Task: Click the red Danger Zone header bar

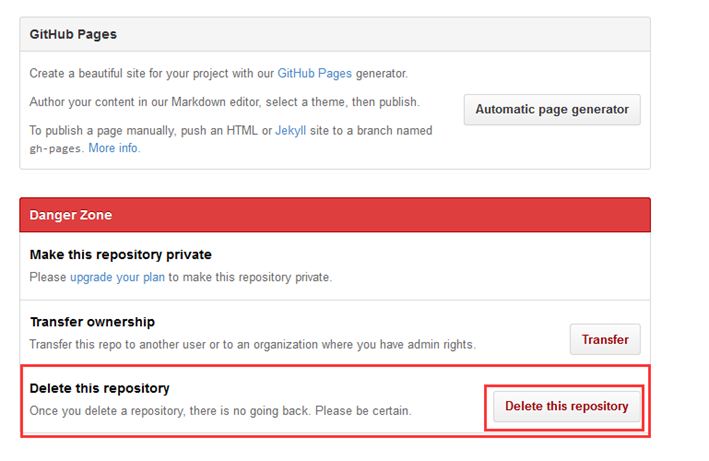Action: tap(335, 215)
